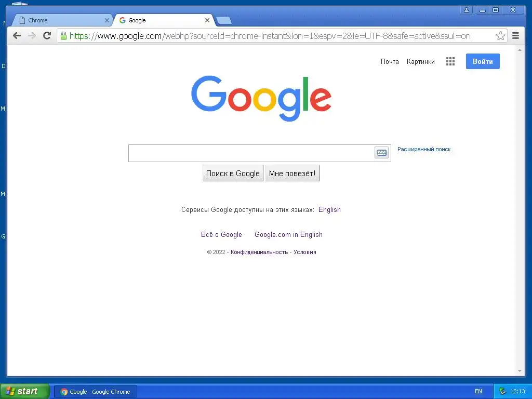Click the EN language indicator in taskbar
Viewport: 532px width, 399px height.
[x=478, y=392]
